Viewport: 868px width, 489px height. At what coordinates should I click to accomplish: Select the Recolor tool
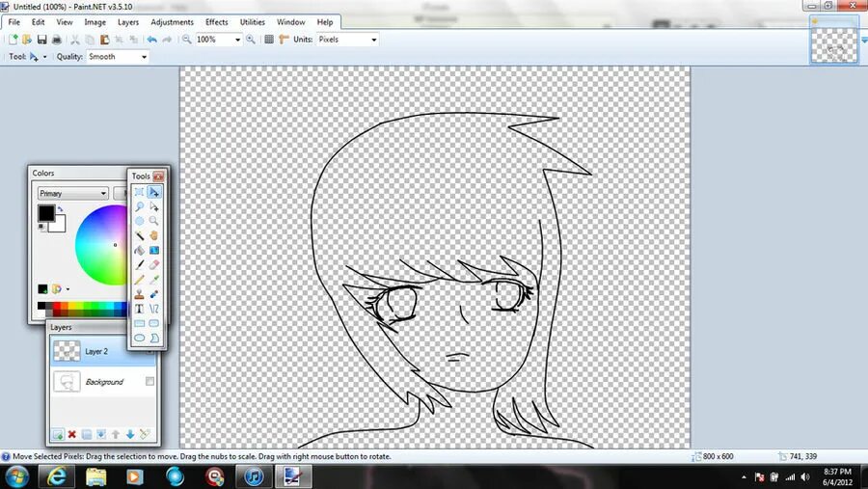pos(154,294)
